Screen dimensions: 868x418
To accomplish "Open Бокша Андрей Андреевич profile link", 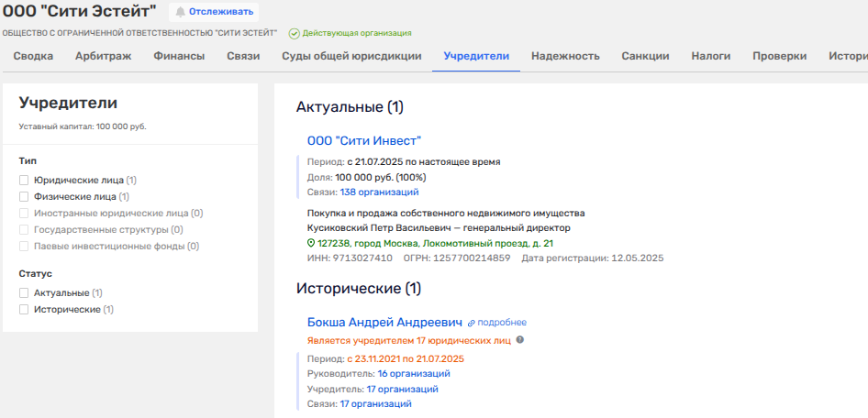I will pos(384,323).
